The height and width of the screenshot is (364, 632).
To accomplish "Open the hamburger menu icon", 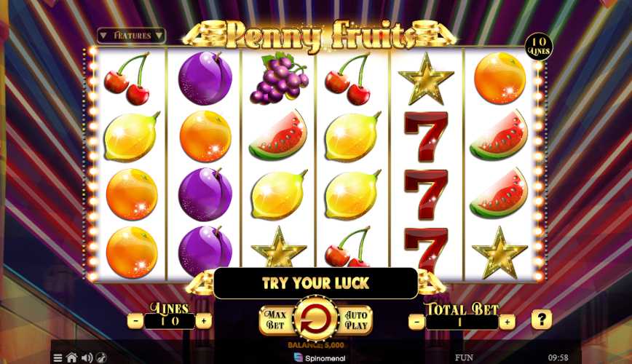I will [x=58, y=357].
